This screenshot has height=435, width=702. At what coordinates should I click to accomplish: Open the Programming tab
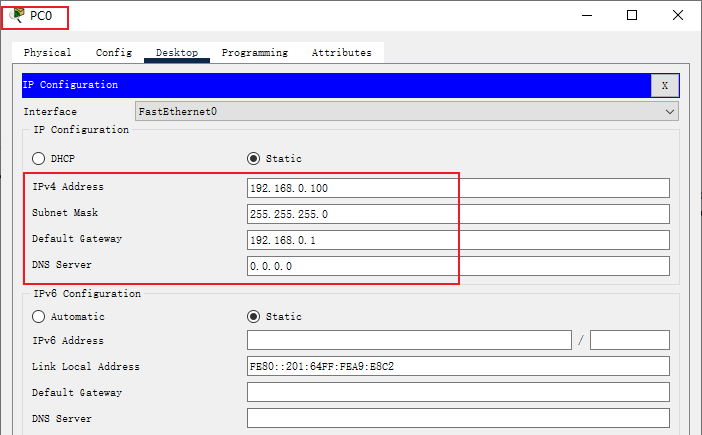tap(255, 52)
